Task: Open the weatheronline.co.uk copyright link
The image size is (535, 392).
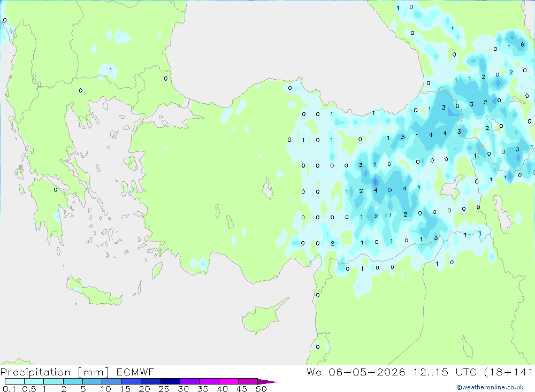Action: pyautogui.click(x=490, y=387)
